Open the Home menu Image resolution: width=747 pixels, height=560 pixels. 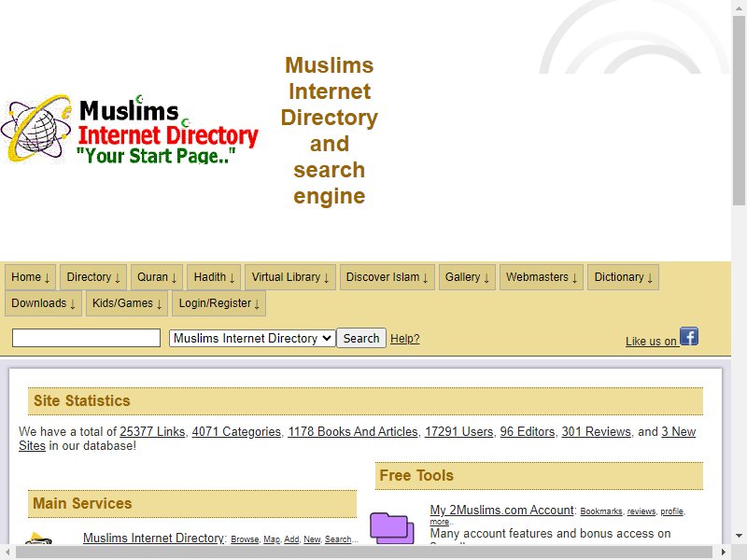[x=31, y=277]
